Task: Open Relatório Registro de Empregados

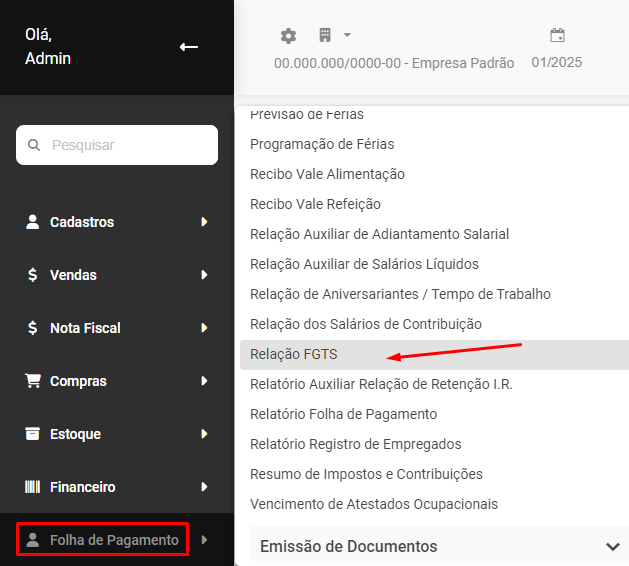Action: [356, 444]
